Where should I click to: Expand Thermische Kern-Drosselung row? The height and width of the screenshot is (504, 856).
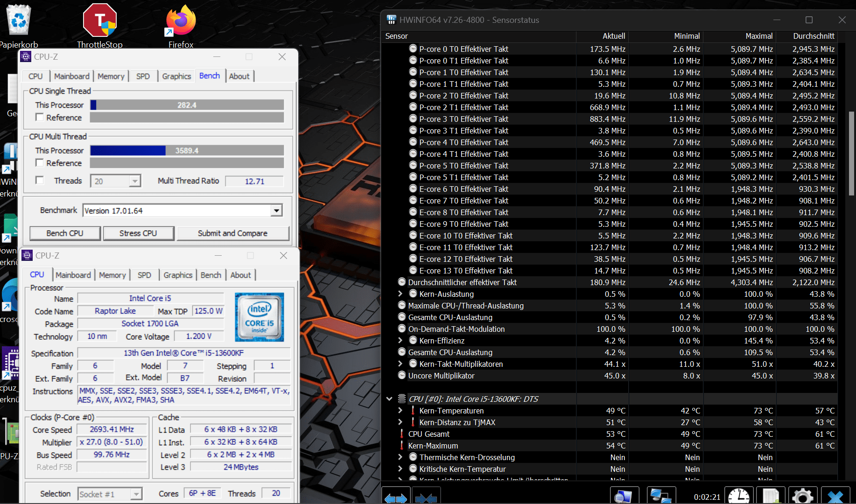[x=400, y=457]
